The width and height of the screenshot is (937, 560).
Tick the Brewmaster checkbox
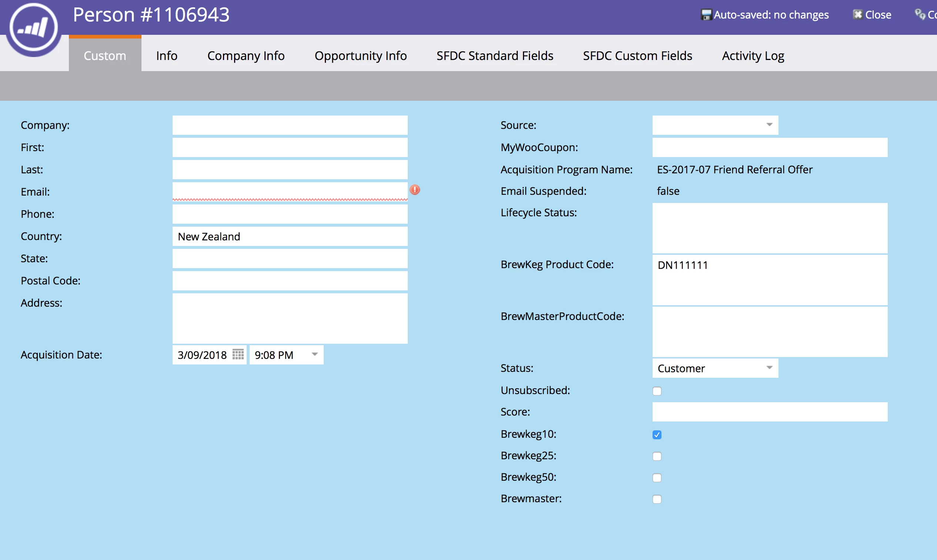pyautogui.click(x=657, y=499)
